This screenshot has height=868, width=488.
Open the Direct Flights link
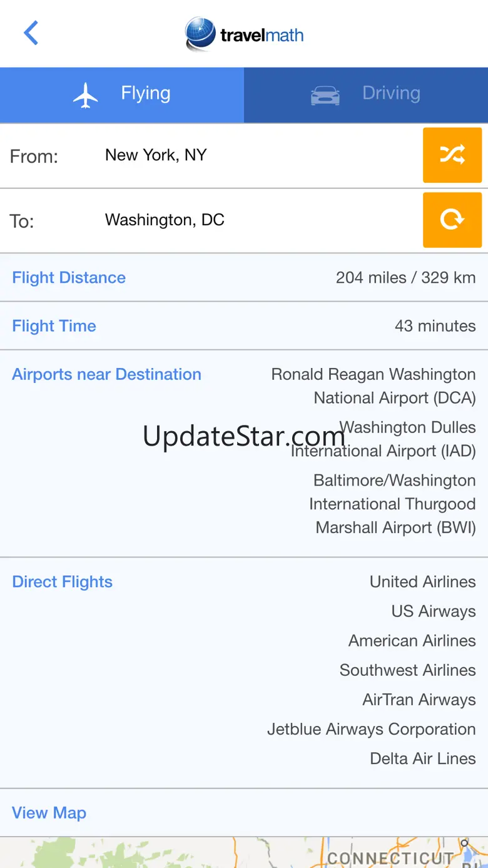(62, 582)
